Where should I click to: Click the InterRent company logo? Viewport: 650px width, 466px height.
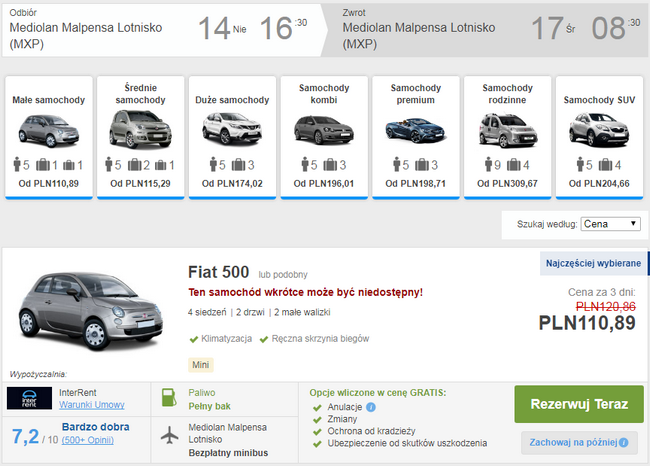[29, 398]
